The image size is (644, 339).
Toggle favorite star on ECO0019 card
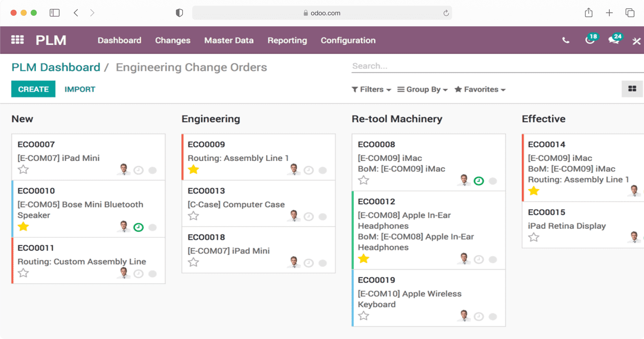click(x=363, y=316)
